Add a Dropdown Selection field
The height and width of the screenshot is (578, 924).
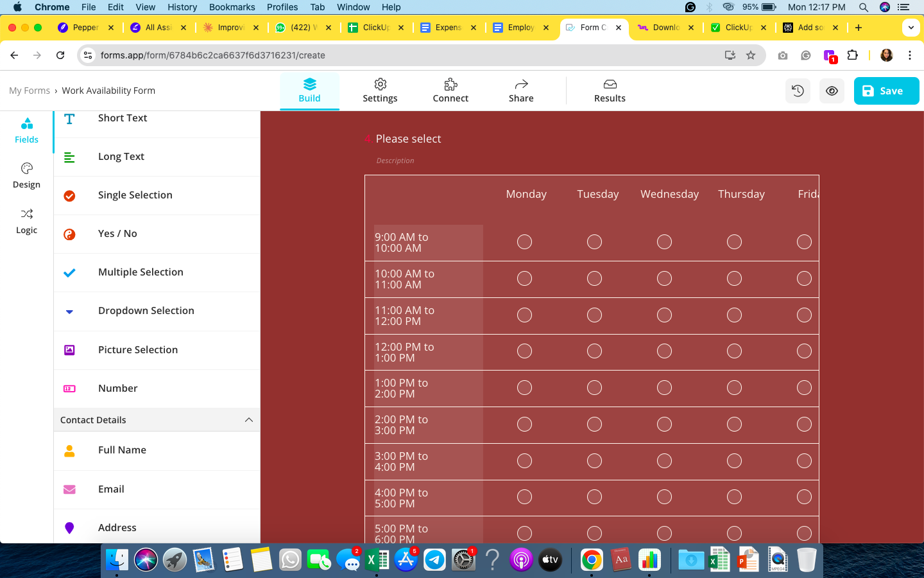click(146, 310)
